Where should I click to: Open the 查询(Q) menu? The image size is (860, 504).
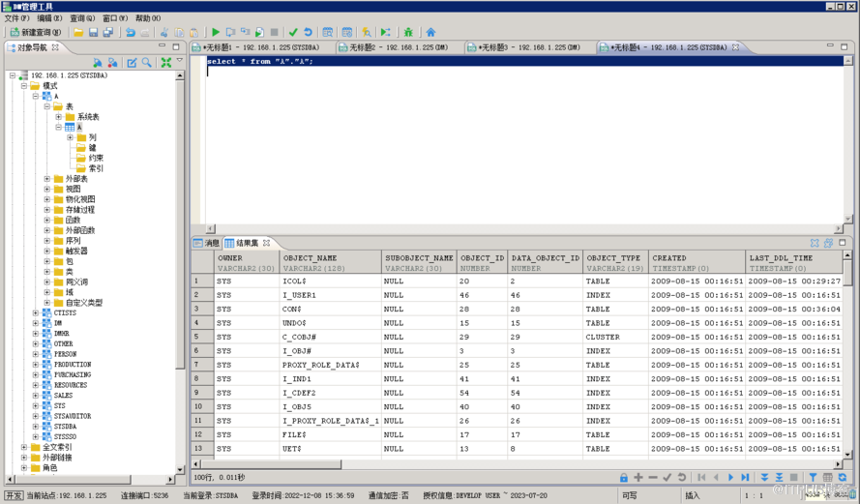point(82,18)
